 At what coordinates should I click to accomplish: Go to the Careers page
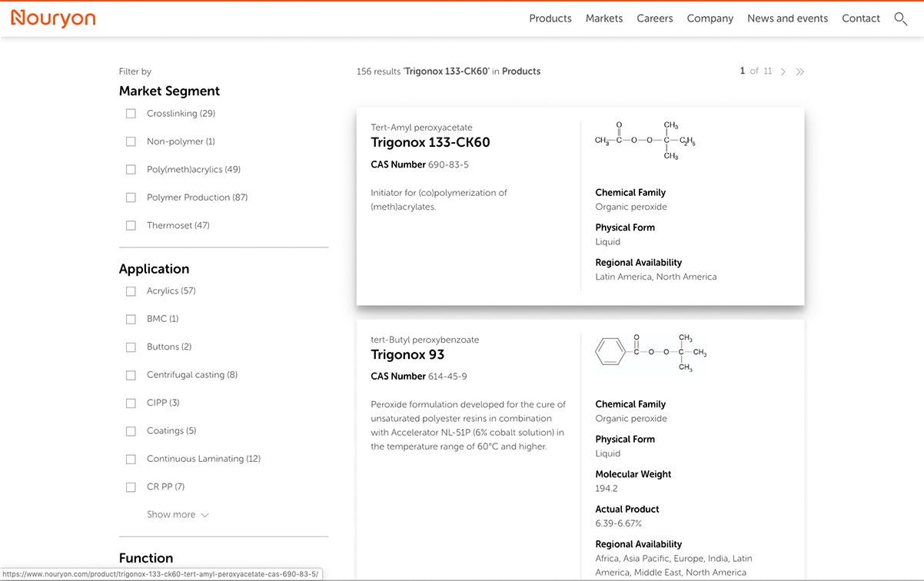point(654,18)
